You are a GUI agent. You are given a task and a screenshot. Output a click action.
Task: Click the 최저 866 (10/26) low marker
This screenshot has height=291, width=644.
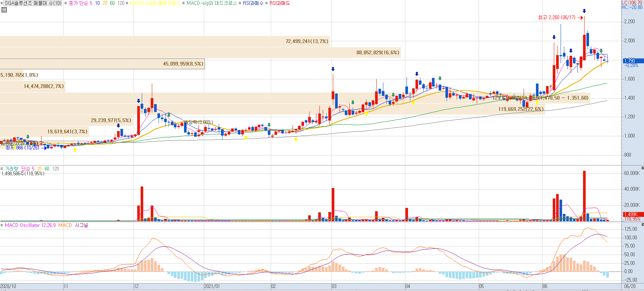26,148
